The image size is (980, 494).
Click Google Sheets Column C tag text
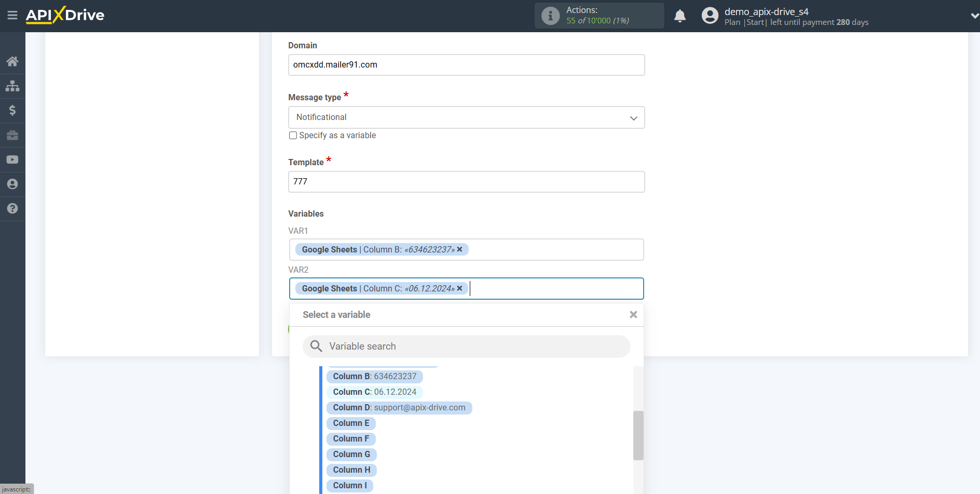coord(378,288)
